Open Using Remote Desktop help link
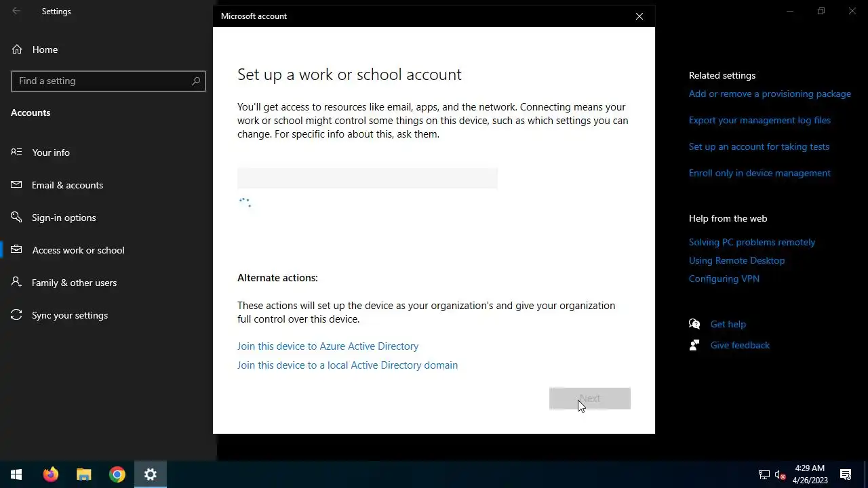Viewport: 868px width, 488px height. (736, 260)
